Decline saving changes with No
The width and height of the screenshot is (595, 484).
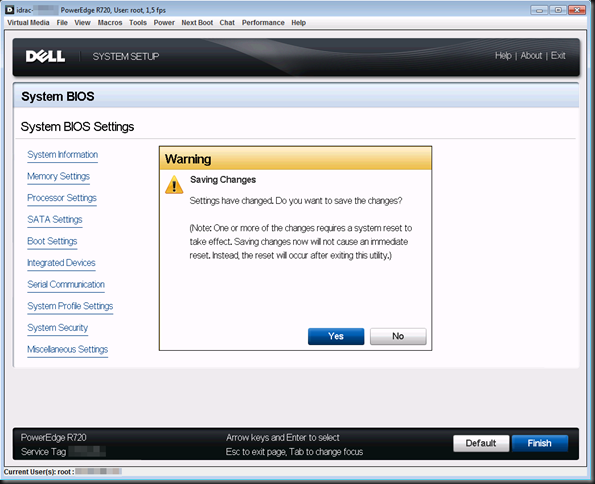pyautogui.click(x=398, y=336)
